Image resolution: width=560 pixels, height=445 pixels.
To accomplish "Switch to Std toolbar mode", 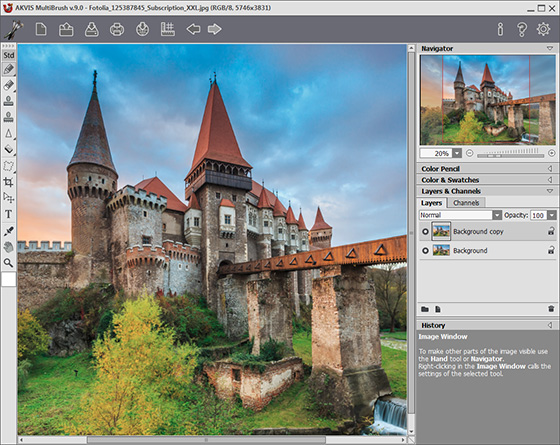I will pos(9,55).
